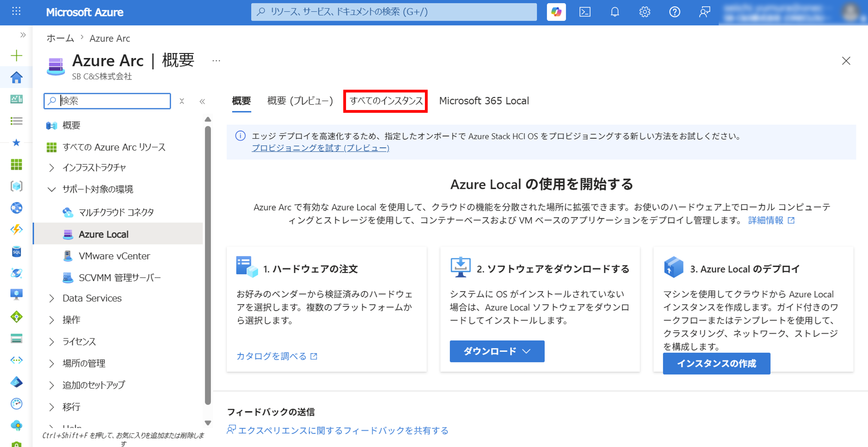Expand ライセンス section

tap(51, 342)
